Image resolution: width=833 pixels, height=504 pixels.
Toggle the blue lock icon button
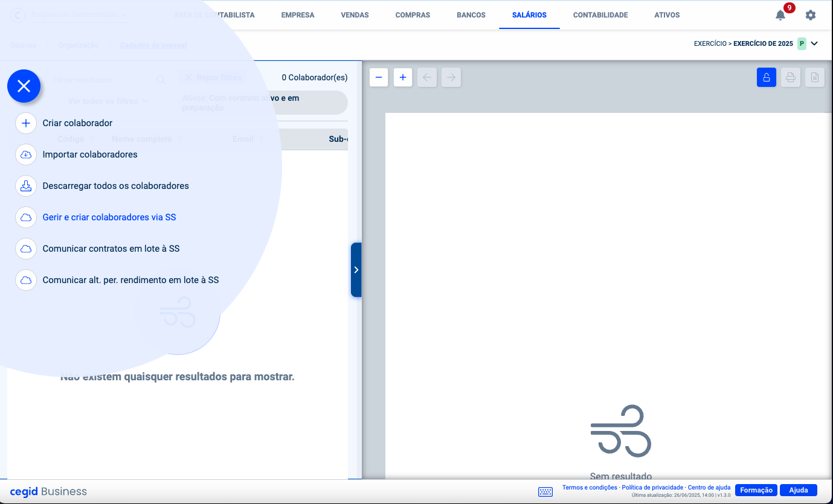(767, 77)
